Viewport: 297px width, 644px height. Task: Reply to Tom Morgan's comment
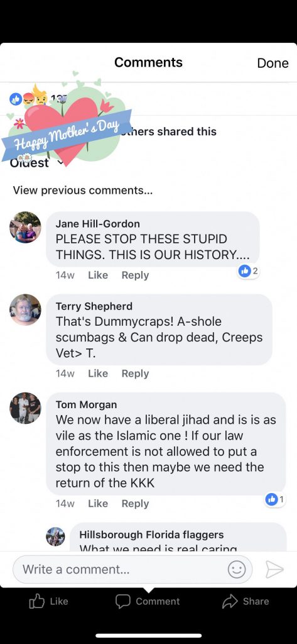tap(135, 504)
